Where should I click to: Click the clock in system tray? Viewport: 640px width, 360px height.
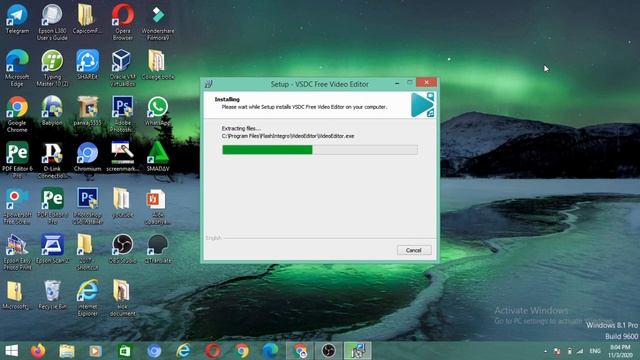[620, 351]
